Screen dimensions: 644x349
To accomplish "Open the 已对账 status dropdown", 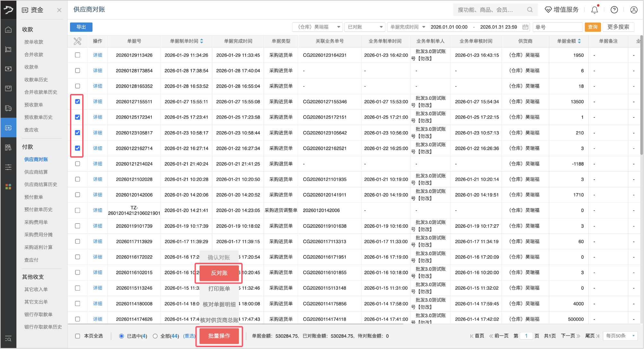I will click(365, 27).
